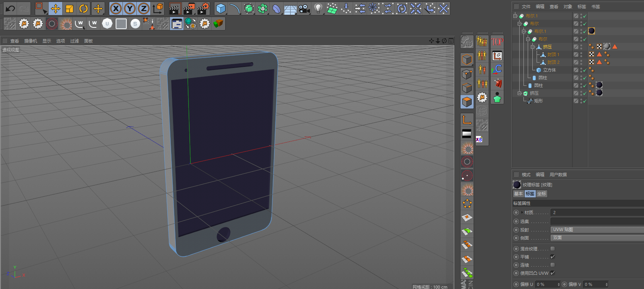Select the 矩形 spline object in tree
This screenshot has width=644, height=289.
pos(538,101)
